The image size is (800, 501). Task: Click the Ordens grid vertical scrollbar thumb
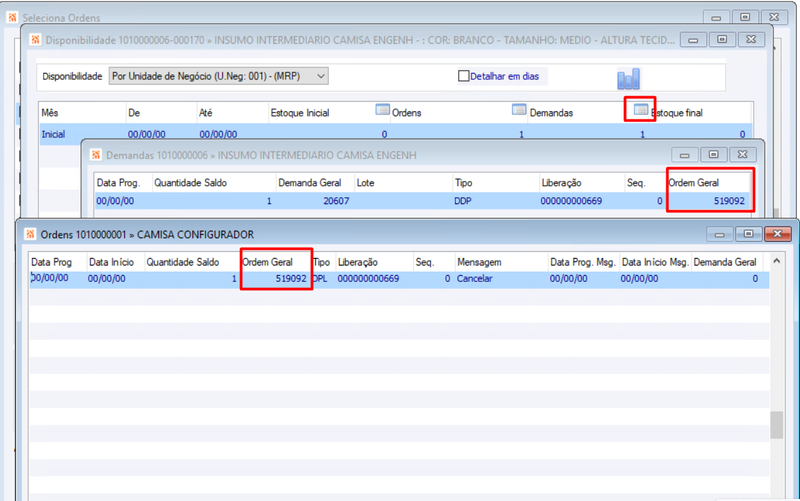(x=777, y=424)
